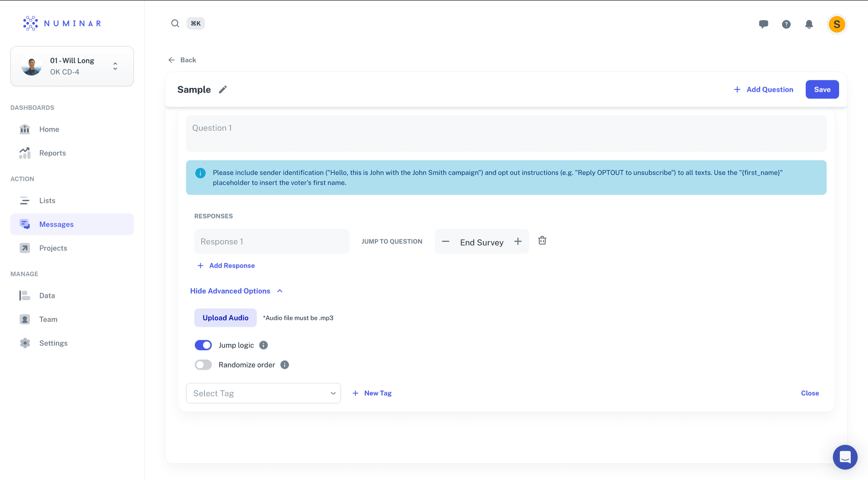The height and width of the screenshot is (480, 868).
Task: Show Jump logic info tooltip icon
Action: [x=264, y=345]
